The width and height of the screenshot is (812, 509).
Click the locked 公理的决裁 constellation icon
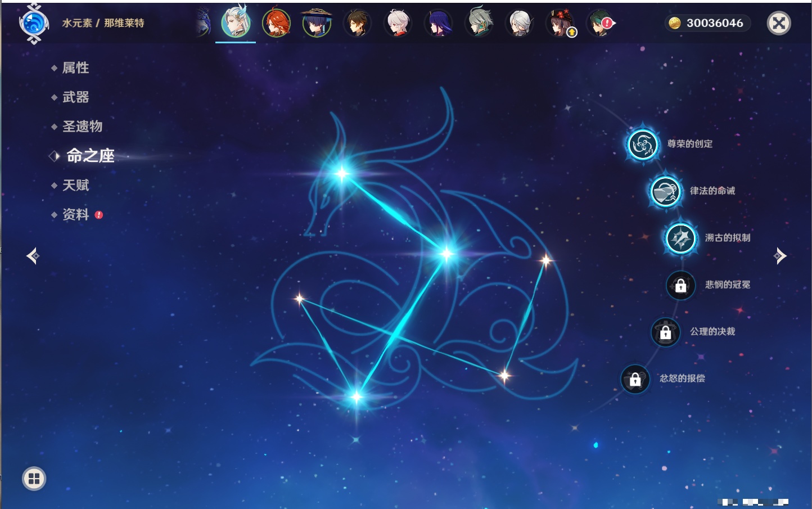click(x=665, y=332)
